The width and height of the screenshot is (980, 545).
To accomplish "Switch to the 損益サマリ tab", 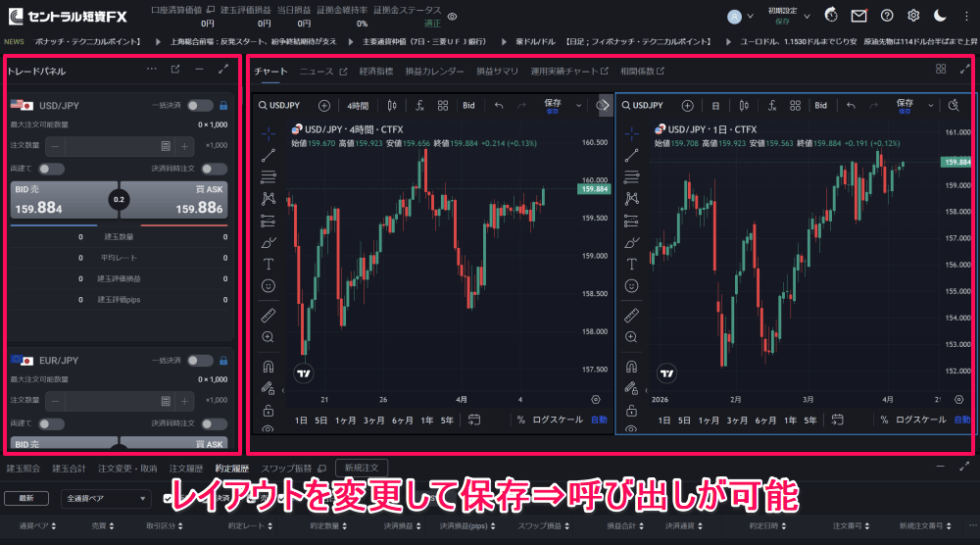I will click(498, 72).
